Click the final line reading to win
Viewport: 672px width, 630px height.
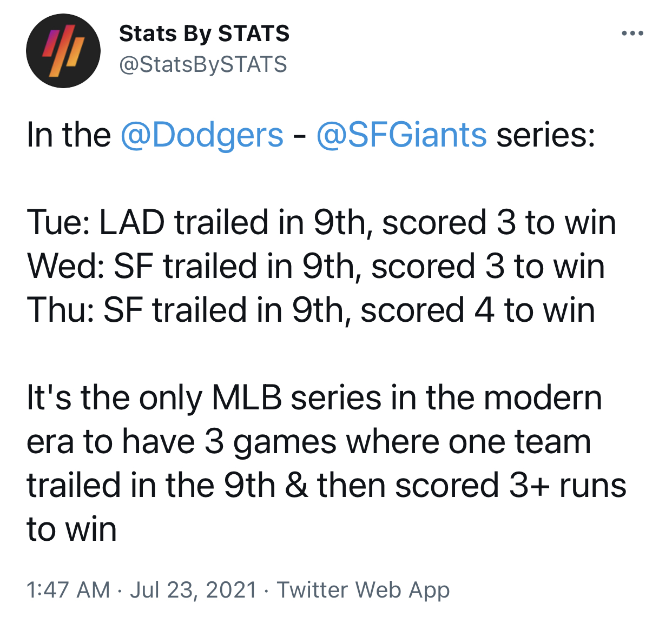71,529
